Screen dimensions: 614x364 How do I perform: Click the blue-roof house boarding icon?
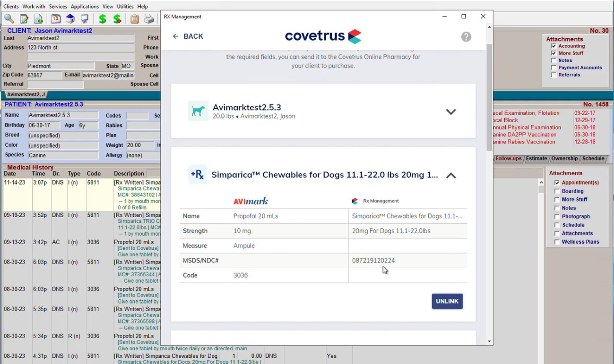click(x=70, y=19)
